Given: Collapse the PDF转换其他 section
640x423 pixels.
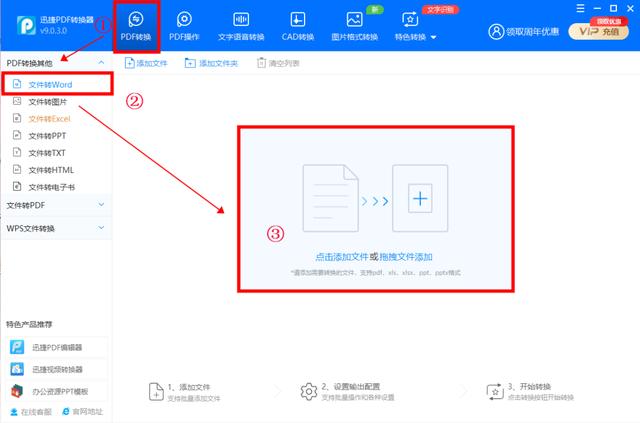Looking at the screenshot, I should click(x=101, y=62).
